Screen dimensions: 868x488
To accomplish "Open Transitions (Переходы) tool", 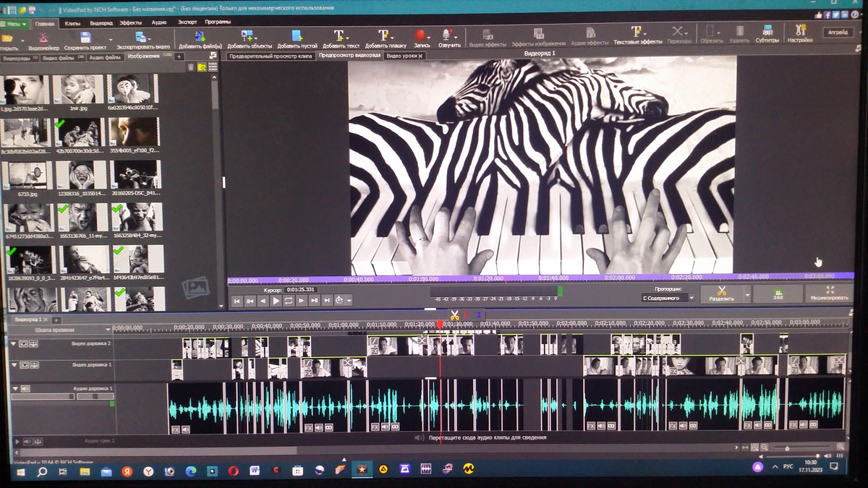I will coord(678,31).
